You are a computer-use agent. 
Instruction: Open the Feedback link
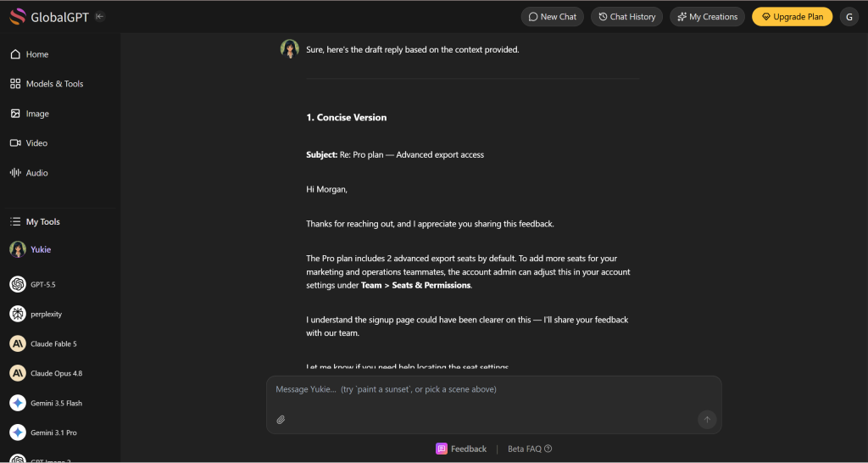[x=461, y=449]
